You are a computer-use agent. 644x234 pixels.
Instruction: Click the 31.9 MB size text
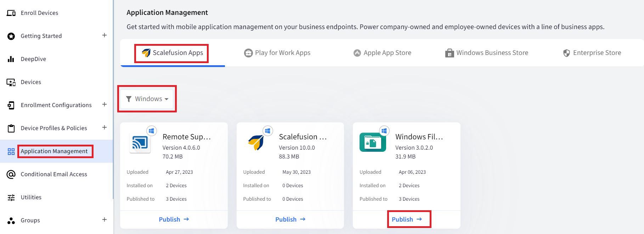pyautogui.click(x=406, y=157)
